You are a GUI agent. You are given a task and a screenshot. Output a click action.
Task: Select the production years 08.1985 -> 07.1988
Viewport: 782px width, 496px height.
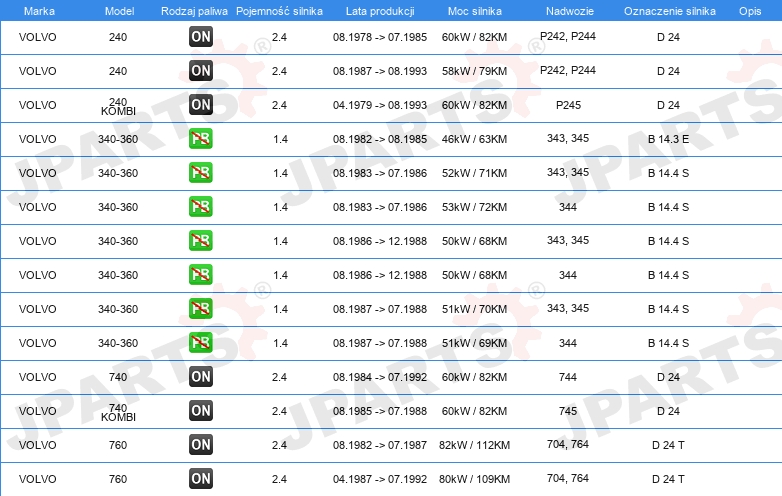click(x=380, y=411)
